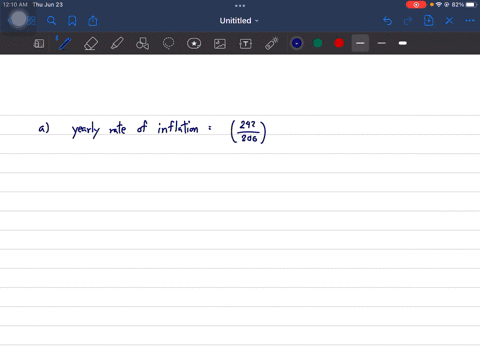Select the Text box tool
Screen dimensions: 480x360
click(x=246, y=44)
